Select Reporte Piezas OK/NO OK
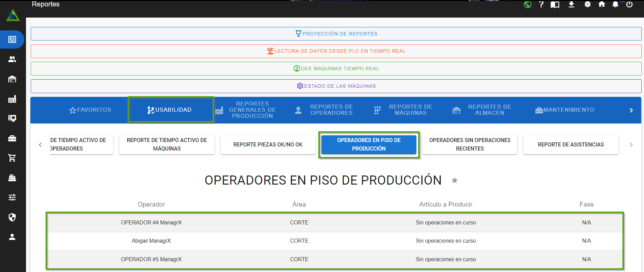Screen dimensions: 644x272 [268, 144]
